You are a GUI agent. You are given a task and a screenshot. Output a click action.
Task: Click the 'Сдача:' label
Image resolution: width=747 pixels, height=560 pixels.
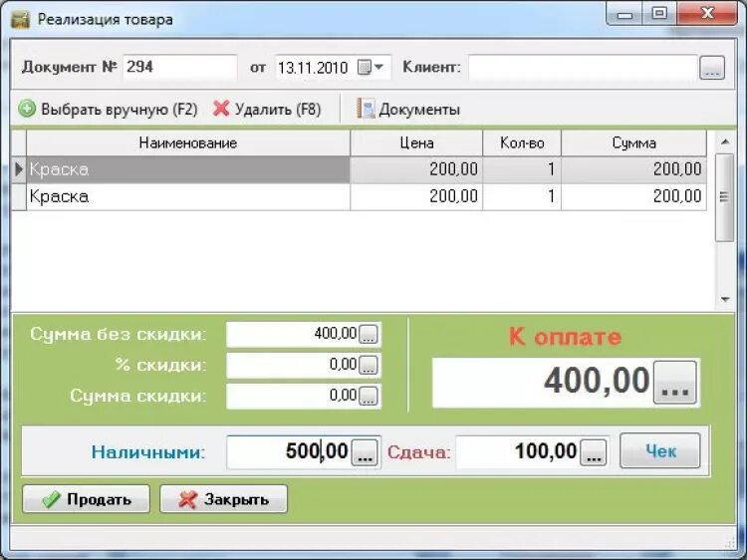pyautogui.click(x=418, y=451)
